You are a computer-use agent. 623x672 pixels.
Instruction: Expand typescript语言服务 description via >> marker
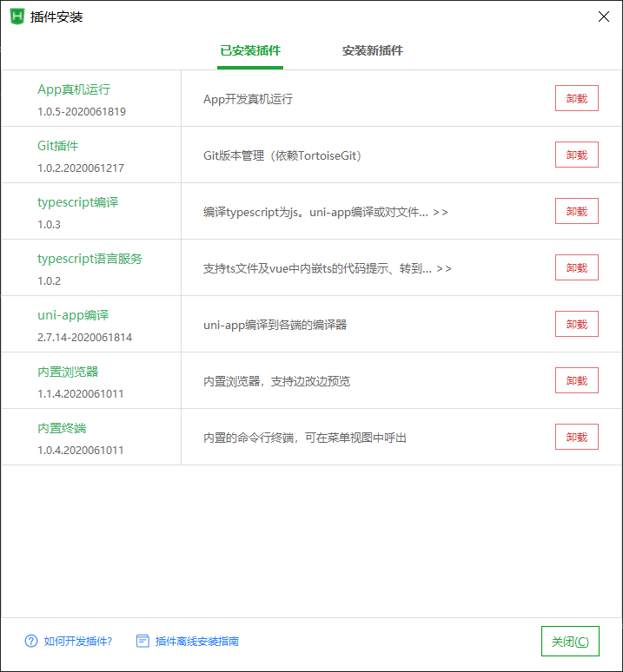[x=444, y=269]
